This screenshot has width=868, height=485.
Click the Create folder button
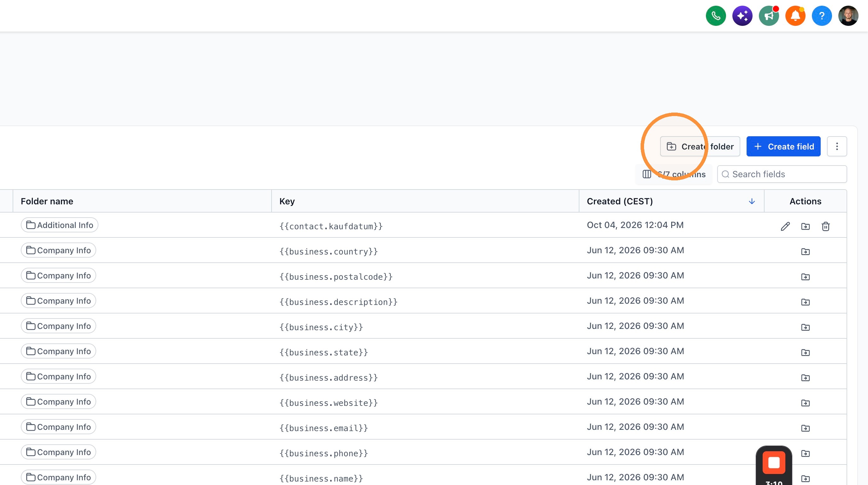700,147
